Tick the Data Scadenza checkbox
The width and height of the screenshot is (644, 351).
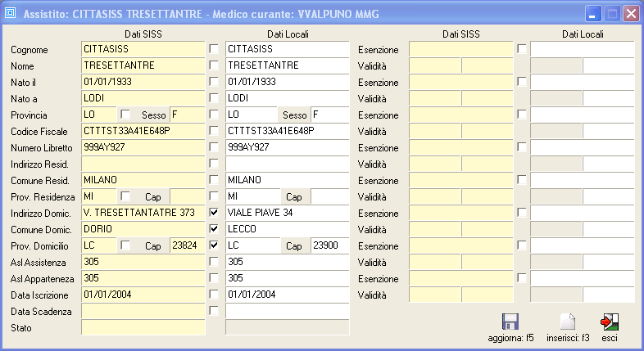tap(214, 311)
